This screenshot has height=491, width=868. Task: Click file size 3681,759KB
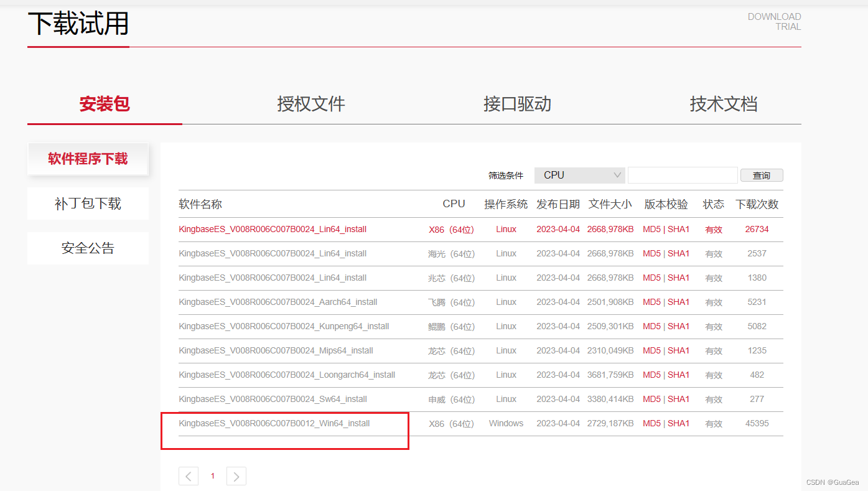point(610,375)
